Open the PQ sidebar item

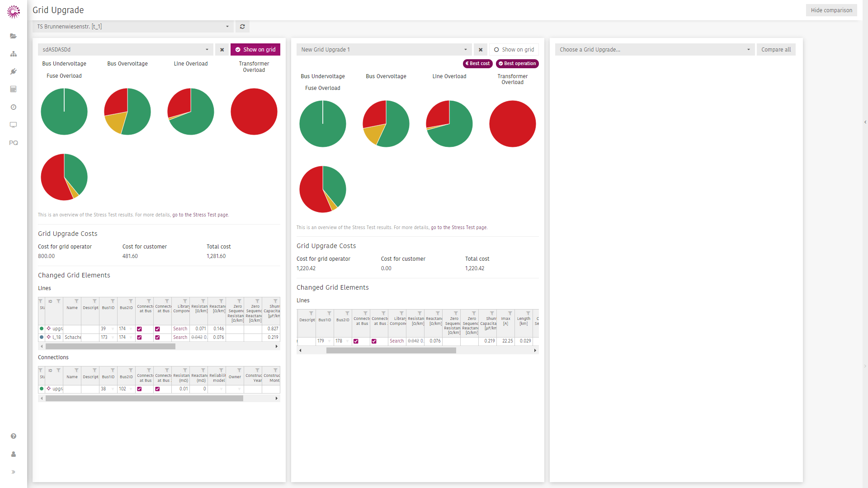click(14, 143)
